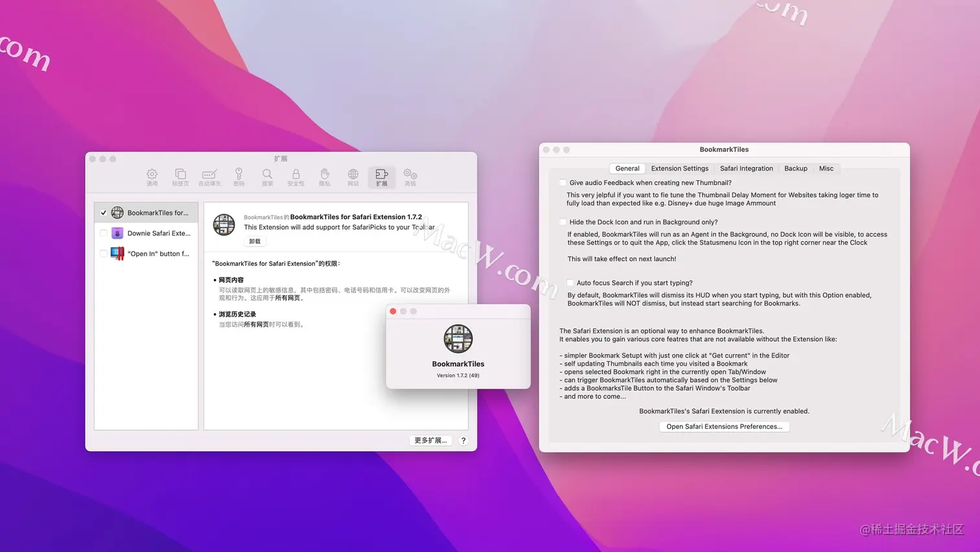980x552 pixels.
Task: Switch to the General tab in BookmarkTiles
Action: tap(627, 169)
